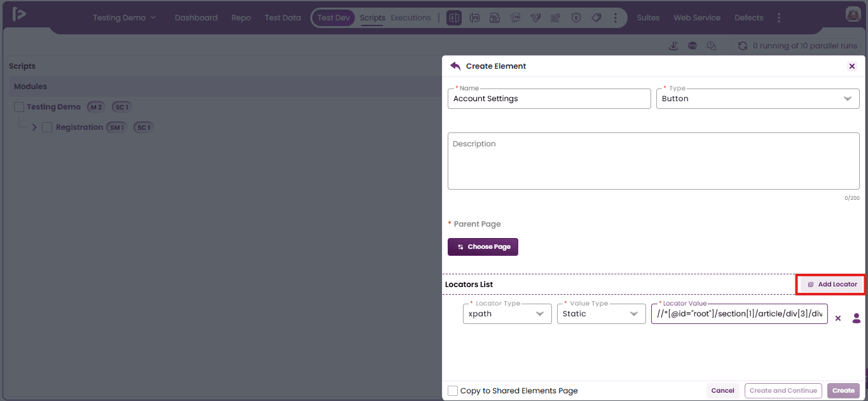This screenshot has height=401, width=868.
Task: Click the SC 1 badge beside Registration
Action: (x=144, y=127)
